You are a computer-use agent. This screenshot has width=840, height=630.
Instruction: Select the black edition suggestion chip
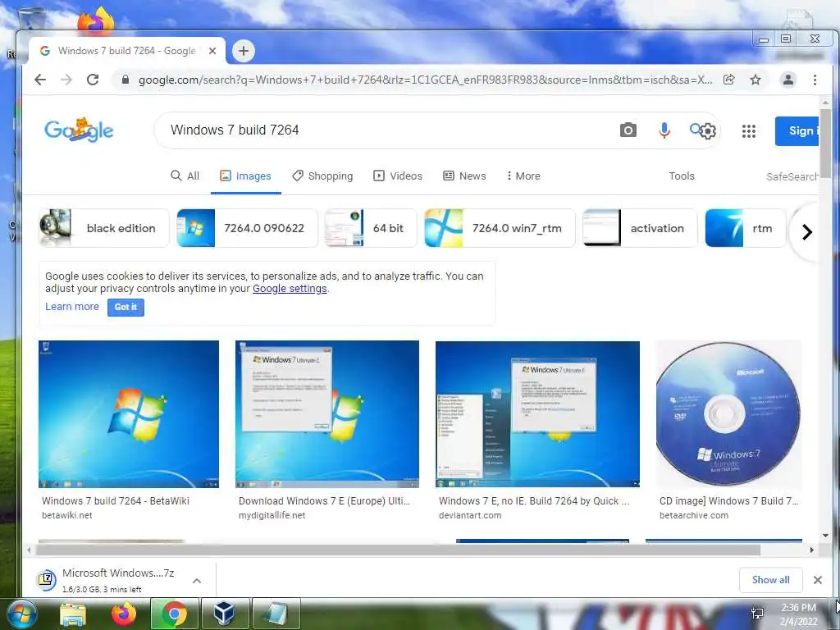pyautogui.click(x=104, y=228)
